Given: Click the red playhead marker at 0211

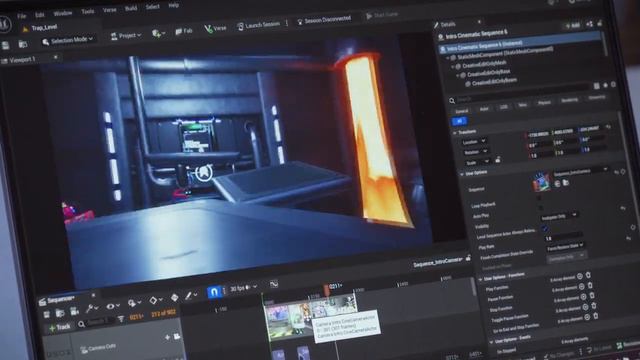Looking at the screenshot, I should (x=327, y=290).
